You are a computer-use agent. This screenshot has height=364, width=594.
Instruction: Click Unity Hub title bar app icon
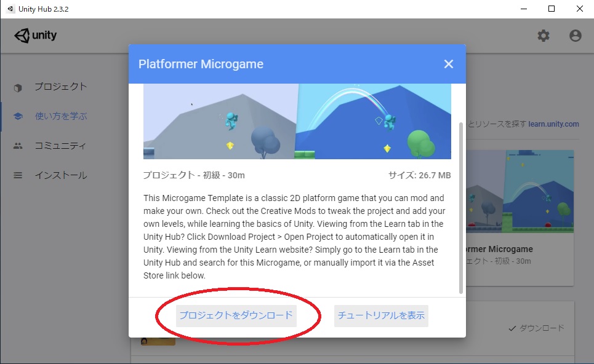pos(10,9)
